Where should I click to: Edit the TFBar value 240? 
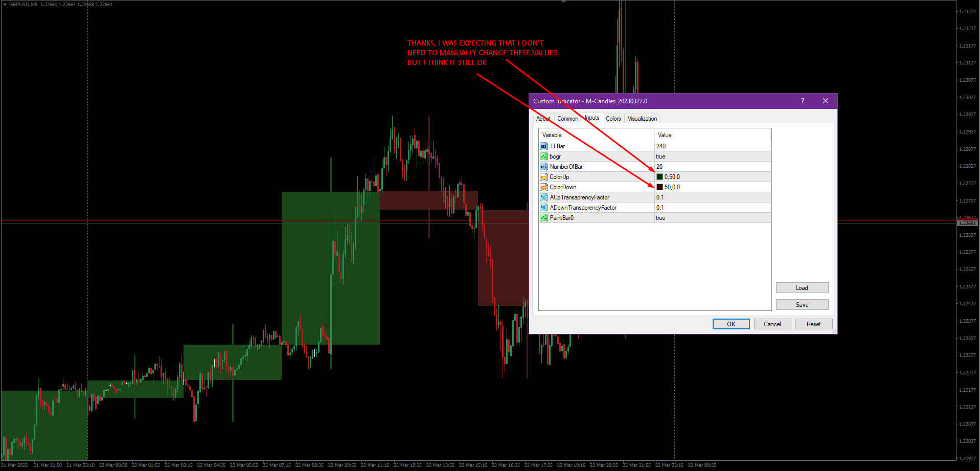coord(713,146)
